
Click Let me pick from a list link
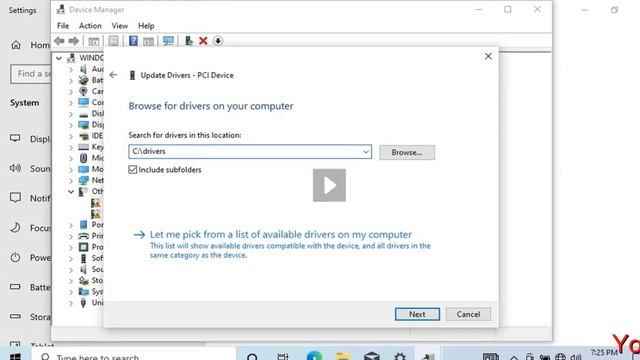click(281, 235)
